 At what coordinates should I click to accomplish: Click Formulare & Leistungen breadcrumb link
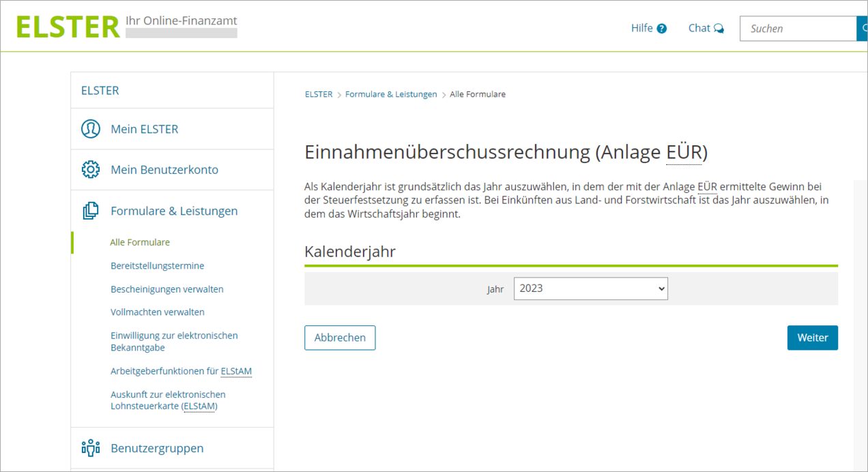391,94
